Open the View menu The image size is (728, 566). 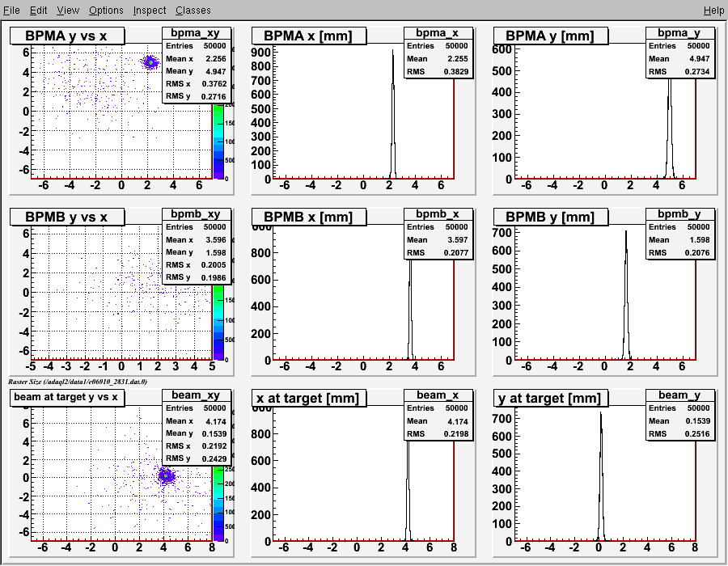(x=68, y=11)
